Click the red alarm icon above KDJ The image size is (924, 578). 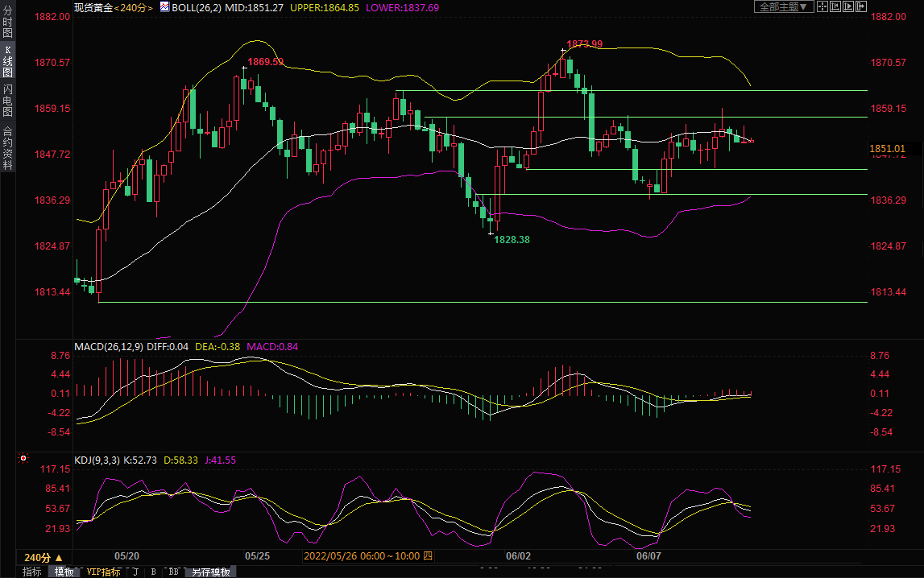pos(23,460)
